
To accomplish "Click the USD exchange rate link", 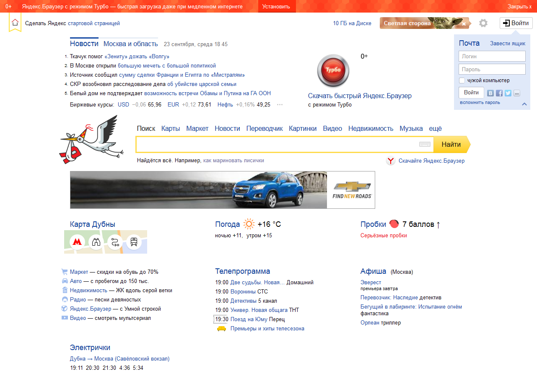I will pyautogui.click(x=123, y=105).
